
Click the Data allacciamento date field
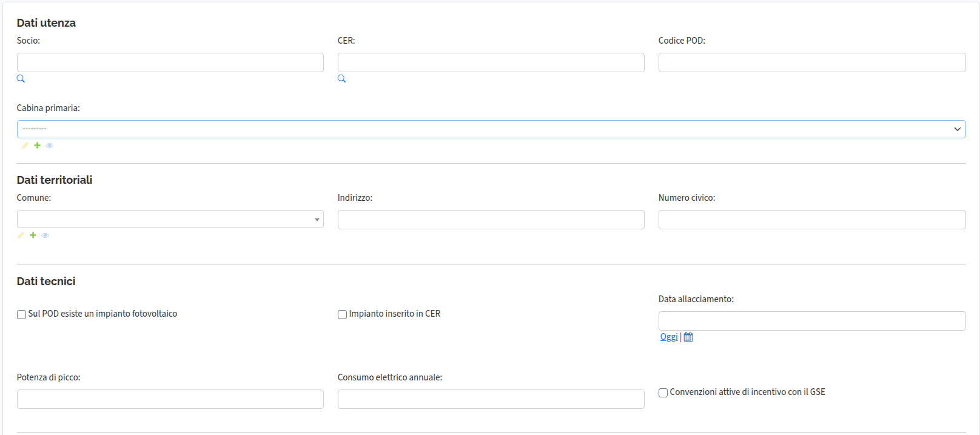[812, 321]
